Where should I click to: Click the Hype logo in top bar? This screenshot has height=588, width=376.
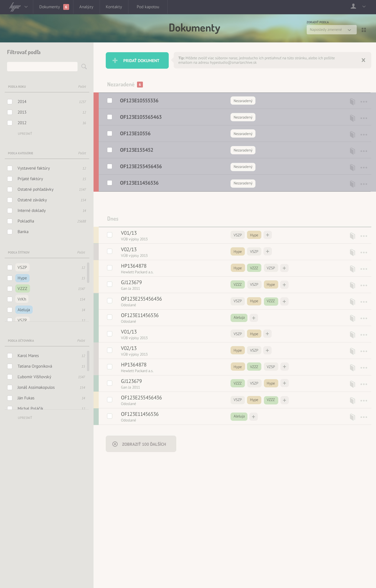[x=15, y=7]
